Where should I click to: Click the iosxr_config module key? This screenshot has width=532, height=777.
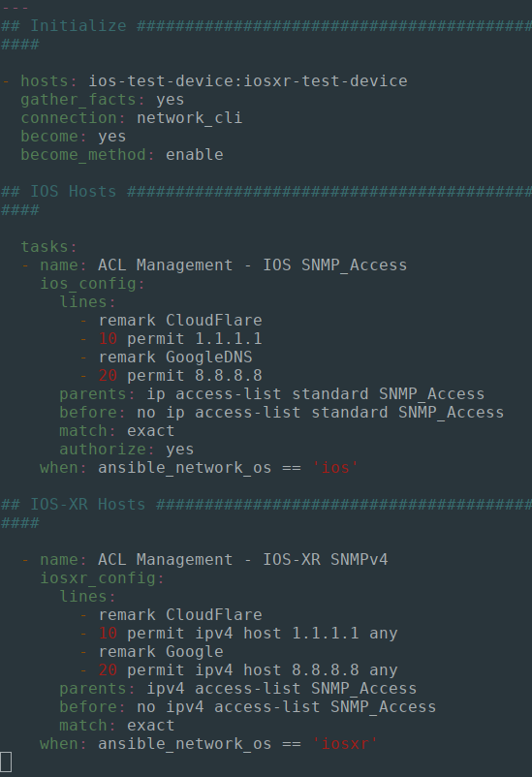(102, 577)
